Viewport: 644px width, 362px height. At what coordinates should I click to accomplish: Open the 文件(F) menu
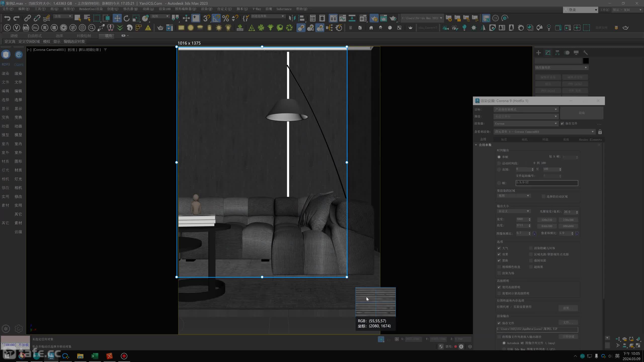pyautogui.click(x=8, y=9)
